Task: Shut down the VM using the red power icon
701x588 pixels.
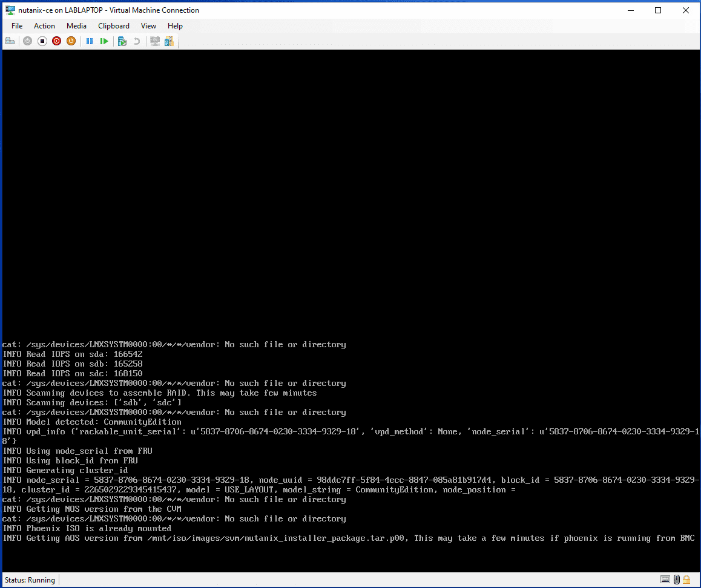Action: [x=56, y=41]
